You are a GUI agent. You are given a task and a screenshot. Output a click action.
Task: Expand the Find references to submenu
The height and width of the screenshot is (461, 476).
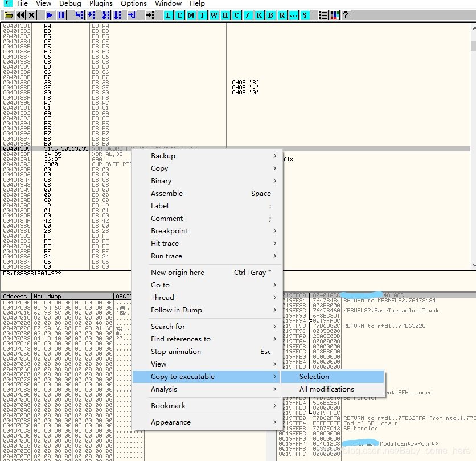pyautogui.click(x=207, y=339)
